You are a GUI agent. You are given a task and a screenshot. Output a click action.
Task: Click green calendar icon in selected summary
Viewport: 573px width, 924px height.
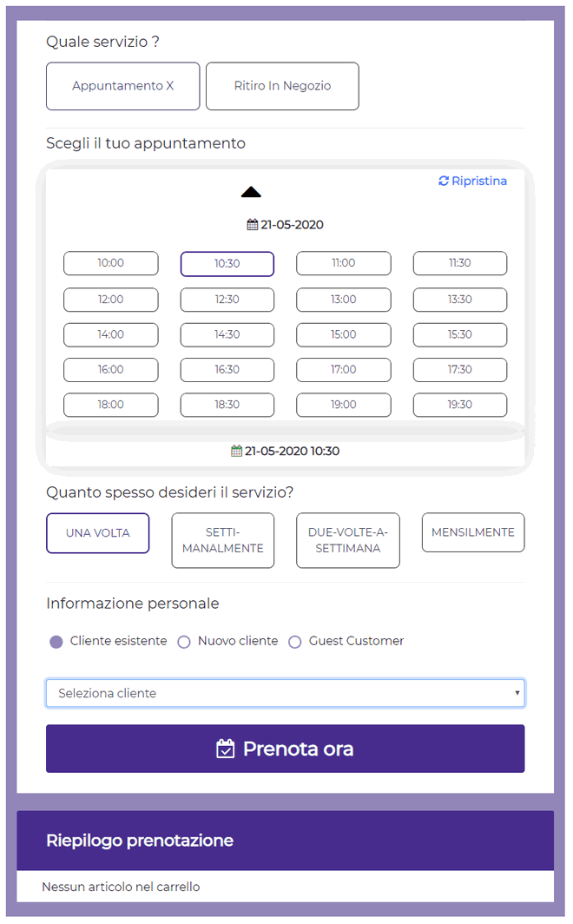[x=236, y=452]
